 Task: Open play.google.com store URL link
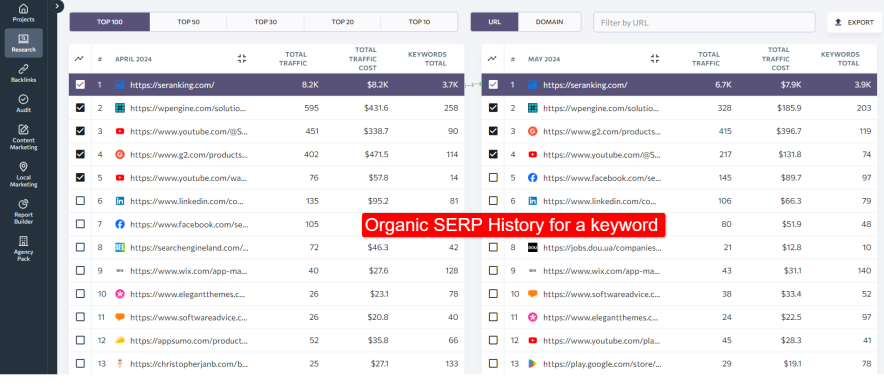tap(602, 364)
